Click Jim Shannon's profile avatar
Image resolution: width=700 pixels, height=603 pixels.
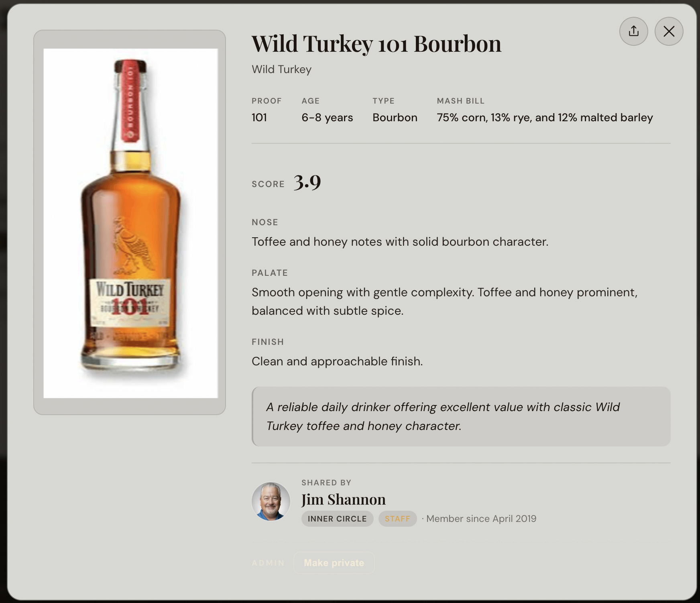click(270, 501)
